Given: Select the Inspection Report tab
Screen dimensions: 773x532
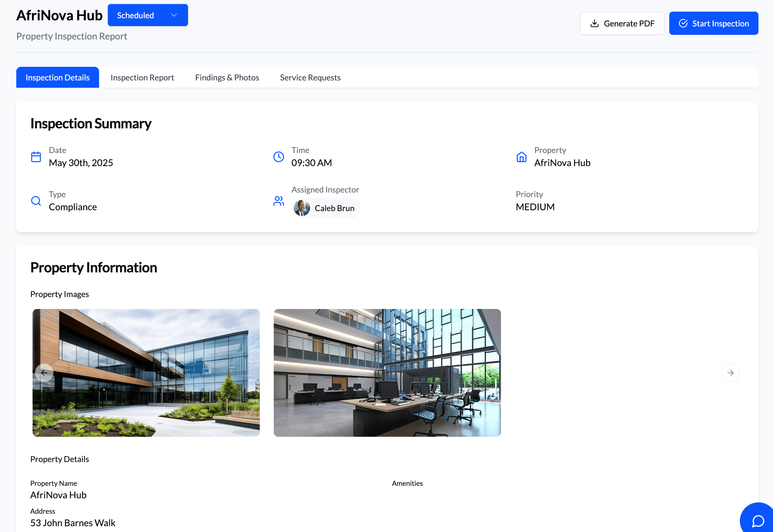Looking at the screenshot, I should point(142,77).
